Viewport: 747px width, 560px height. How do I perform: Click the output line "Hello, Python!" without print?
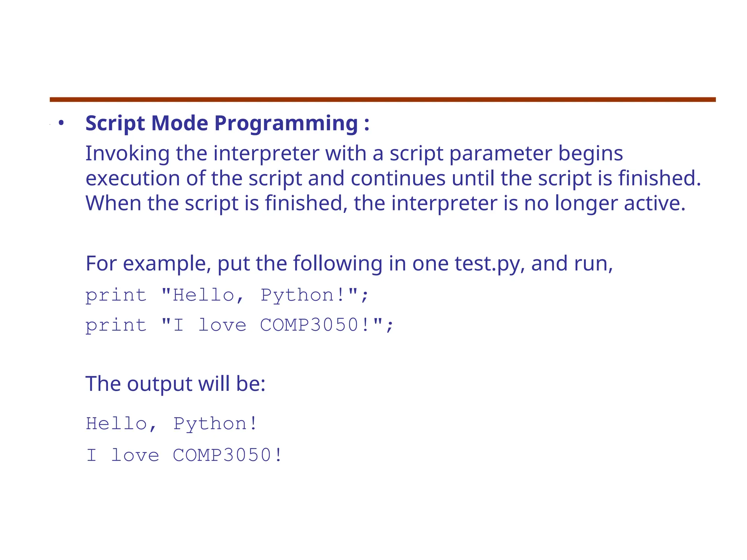(x=172, y=424)
